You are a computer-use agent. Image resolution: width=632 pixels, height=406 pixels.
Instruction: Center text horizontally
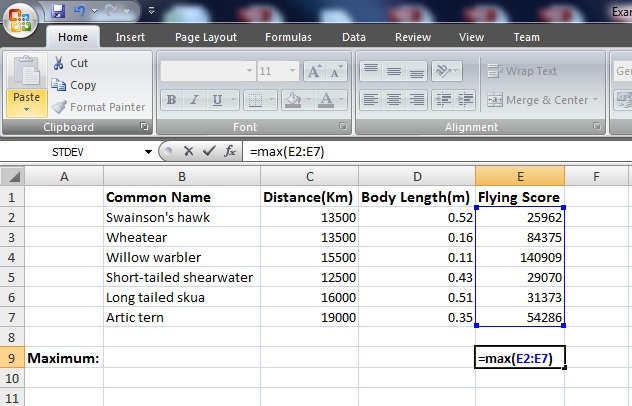pyautogui.click(x=394, y=100)
